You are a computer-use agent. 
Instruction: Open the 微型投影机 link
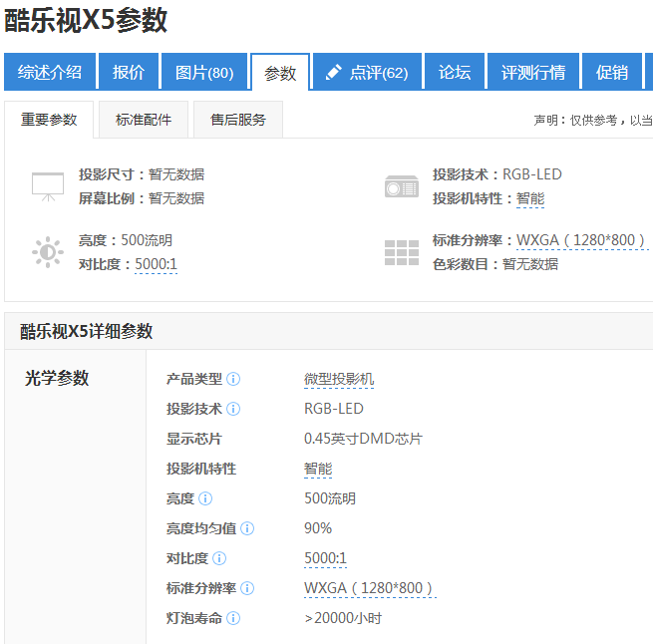click(x=339, y=379)
